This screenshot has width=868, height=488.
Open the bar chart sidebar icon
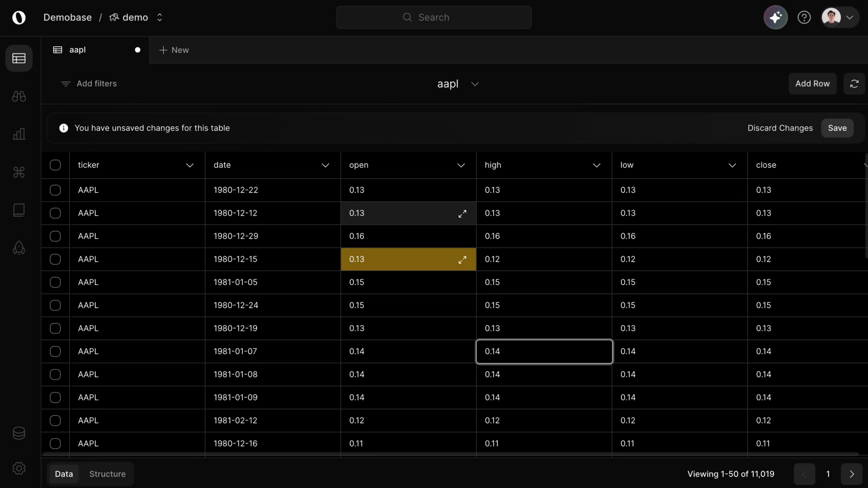19,134
